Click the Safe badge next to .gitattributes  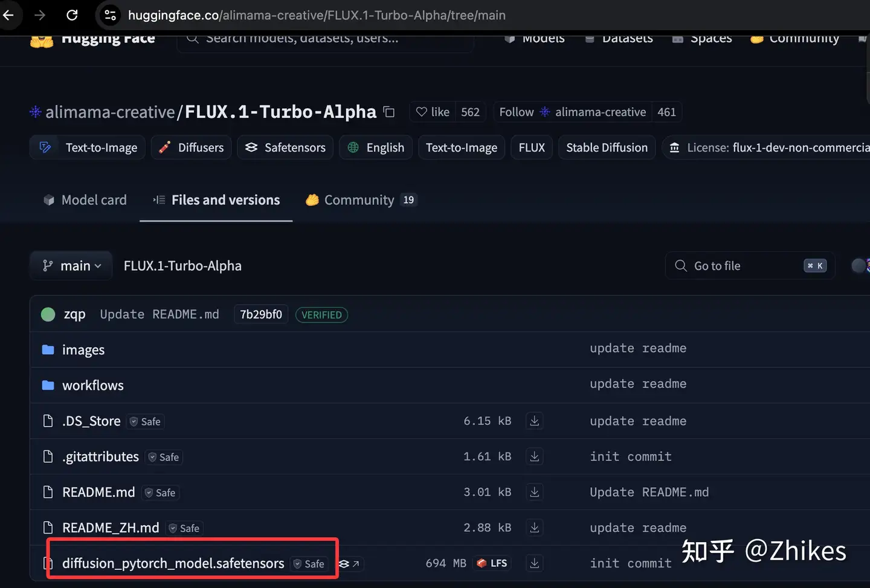point(164,457)
